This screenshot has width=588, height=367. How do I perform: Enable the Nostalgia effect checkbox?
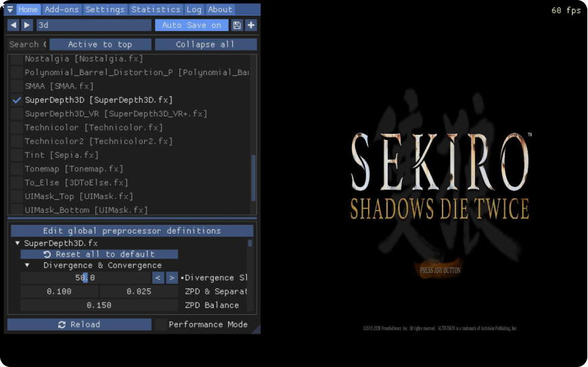(16, 59)
